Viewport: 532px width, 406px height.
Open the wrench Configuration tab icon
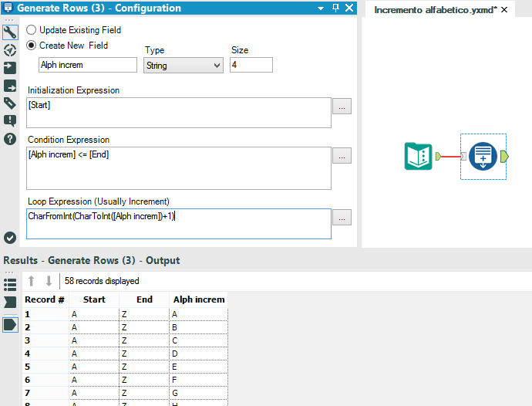[10, 32]
